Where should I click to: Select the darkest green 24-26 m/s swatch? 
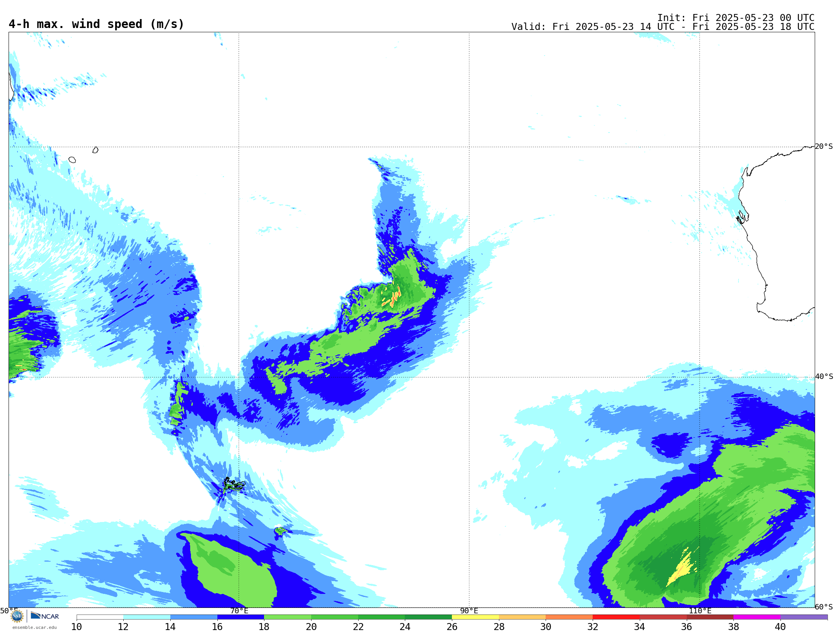[x=428, y=617]
